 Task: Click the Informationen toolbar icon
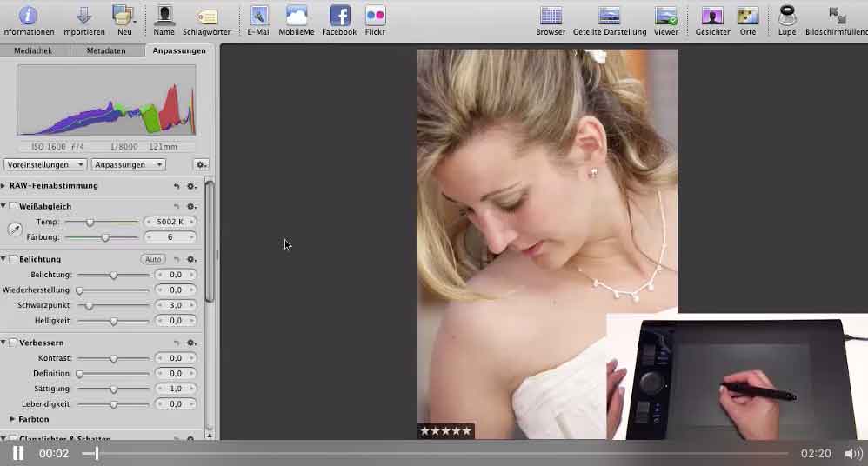28,16
